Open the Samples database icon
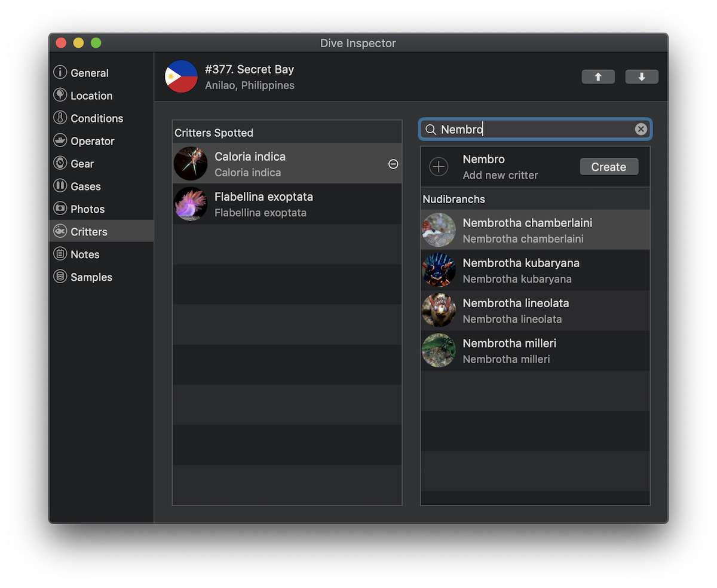Image resolution: width=717 pixels, height=588 pixels. tap(60, 277)
